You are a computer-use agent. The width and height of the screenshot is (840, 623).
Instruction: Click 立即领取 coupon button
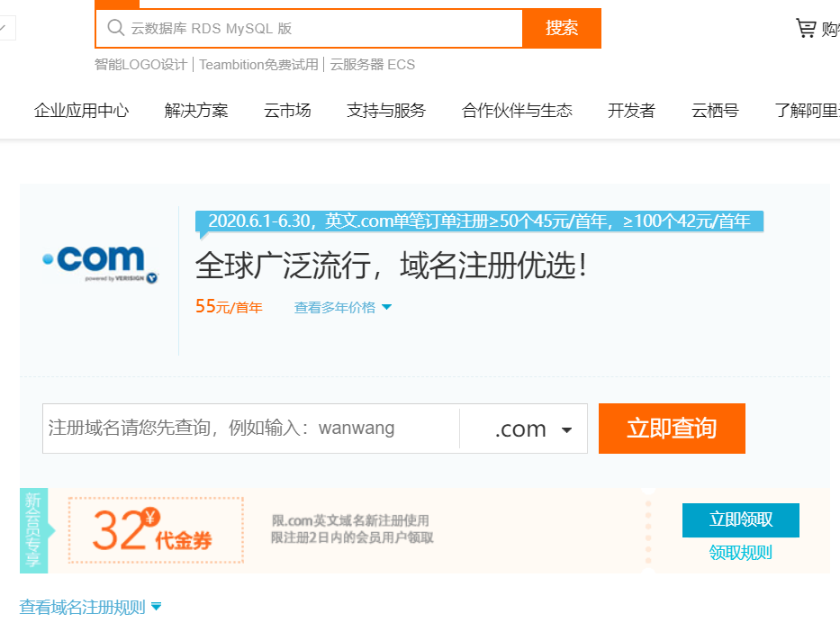(741, 519)
